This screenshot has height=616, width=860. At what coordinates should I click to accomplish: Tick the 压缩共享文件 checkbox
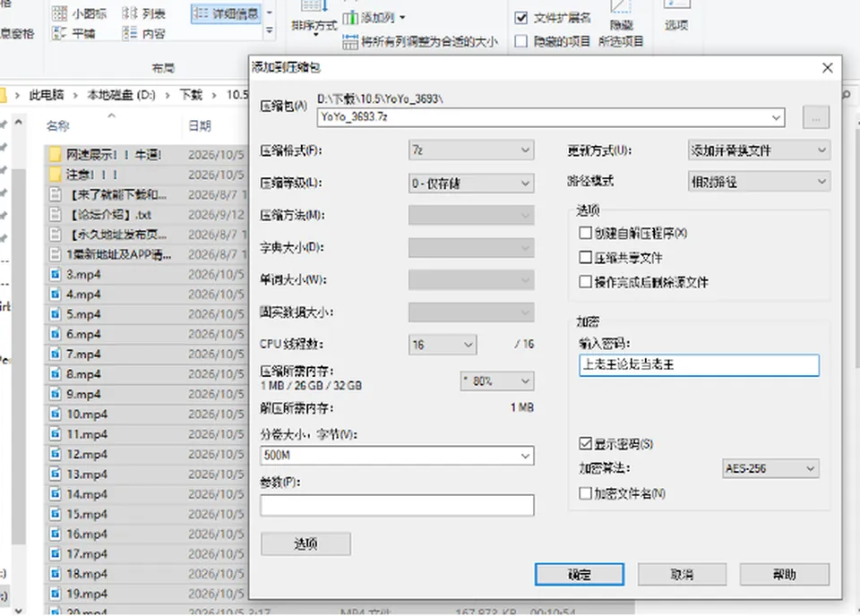click(585, 257)
